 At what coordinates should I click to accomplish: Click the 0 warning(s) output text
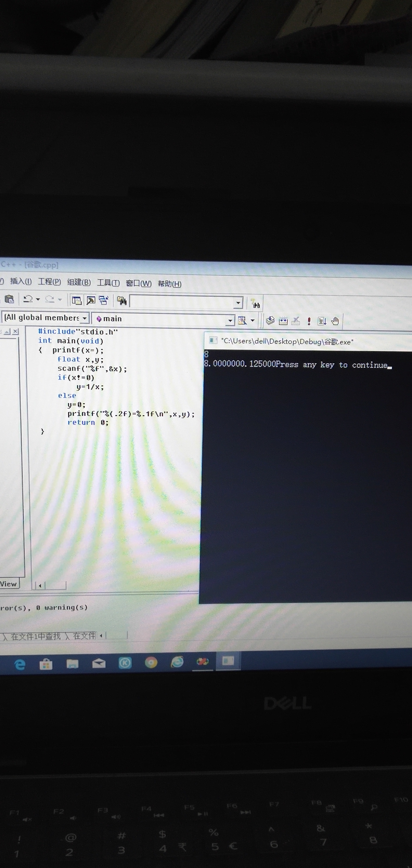tap(62, 608)
